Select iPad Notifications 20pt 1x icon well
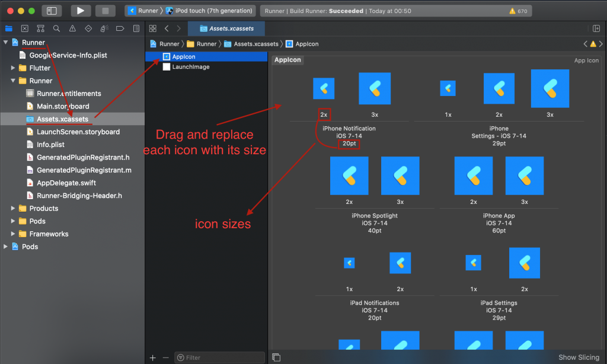This screenshot has width=607, height=364. point(349,263)
